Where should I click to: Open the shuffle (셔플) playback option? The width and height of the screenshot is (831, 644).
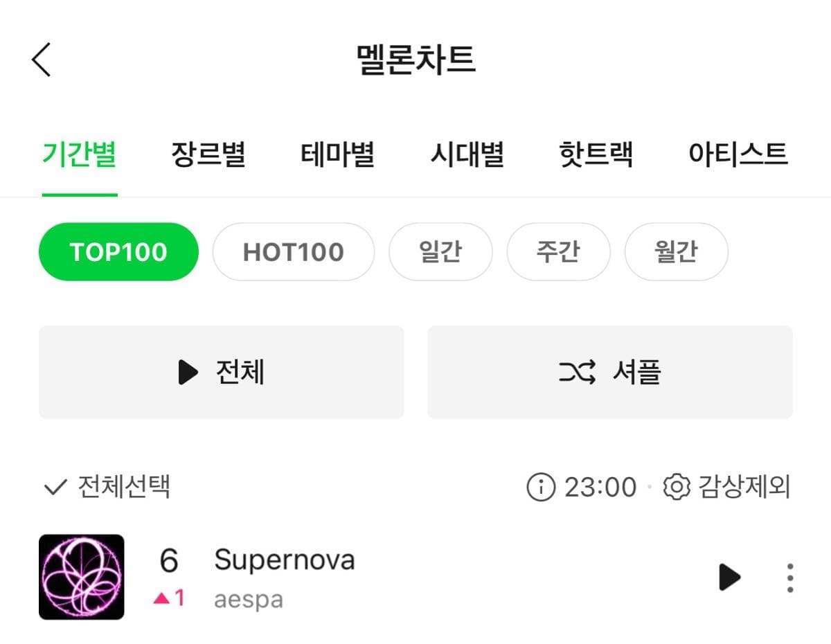[x=609, y=372]
